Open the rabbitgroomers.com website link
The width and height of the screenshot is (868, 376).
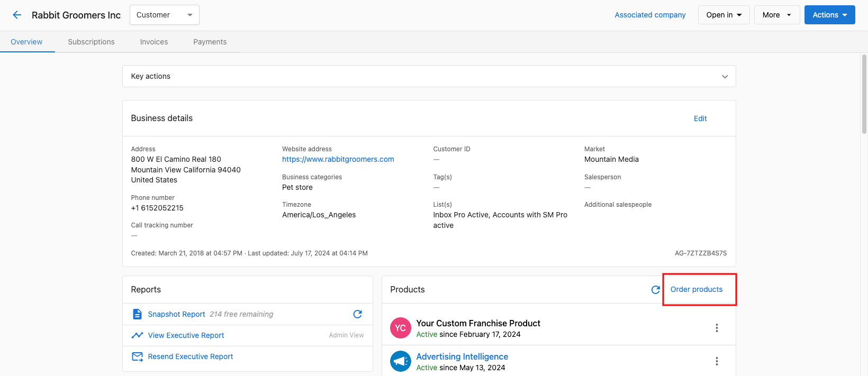(x=338, y=159)
